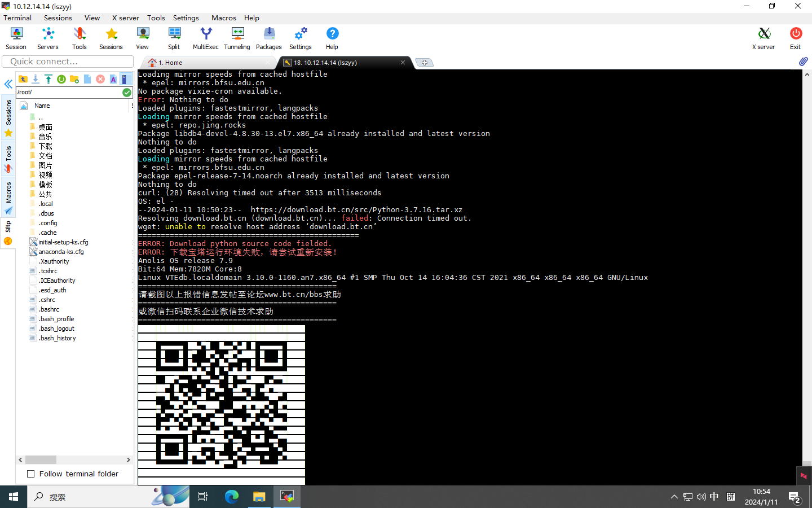Viewport: 812px width, 508px height.
Task: Open the Settings menu
Action: [186, 18]
